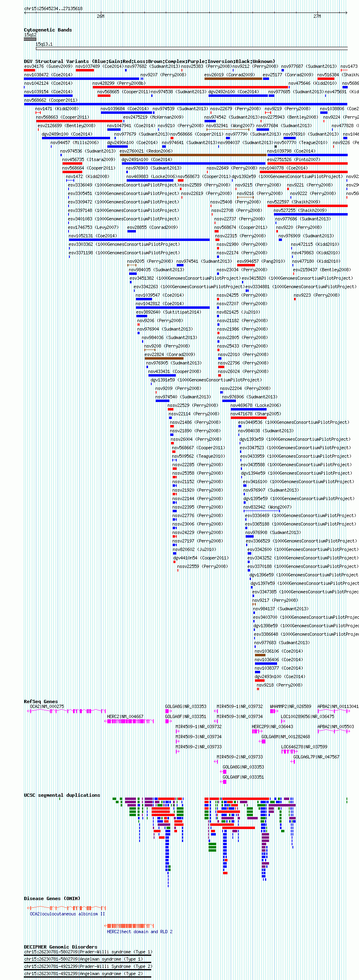Open variant nsv471678 (Sharp2005)
The width and height of the screenshot is (359, 980).
pyautogui.click(x=256, y=414)
